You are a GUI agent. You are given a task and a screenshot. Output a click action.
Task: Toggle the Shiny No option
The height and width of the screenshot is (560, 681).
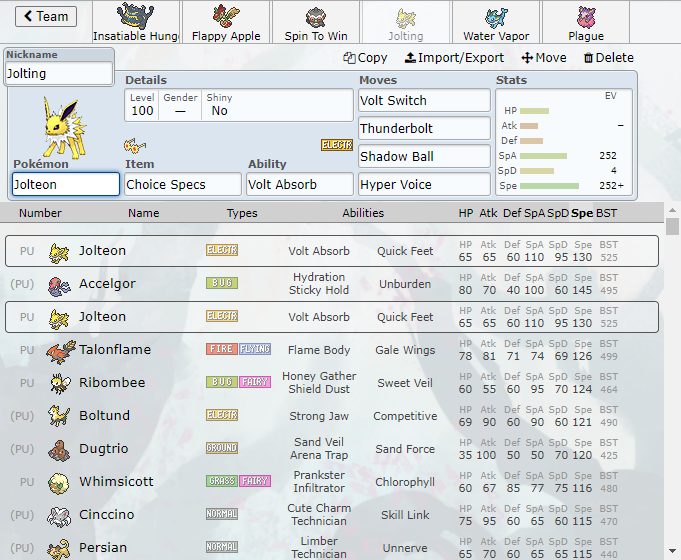[219, 105]
